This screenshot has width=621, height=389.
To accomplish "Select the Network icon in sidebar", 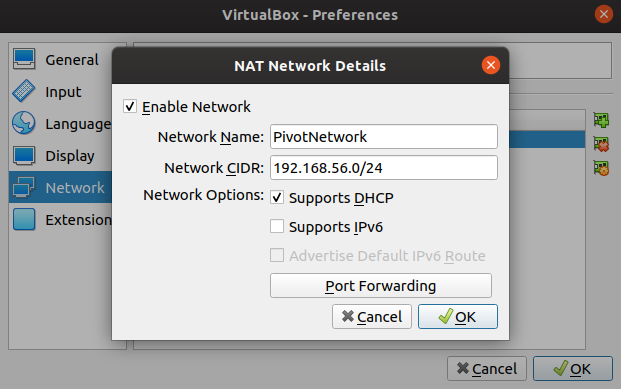I will pyautogui.click(x=24, y=187).
